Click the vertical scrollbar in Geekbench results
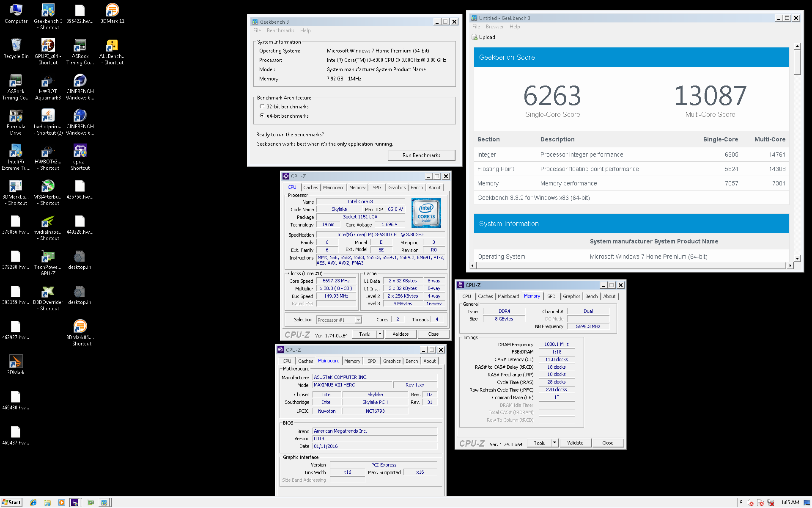 797,62
